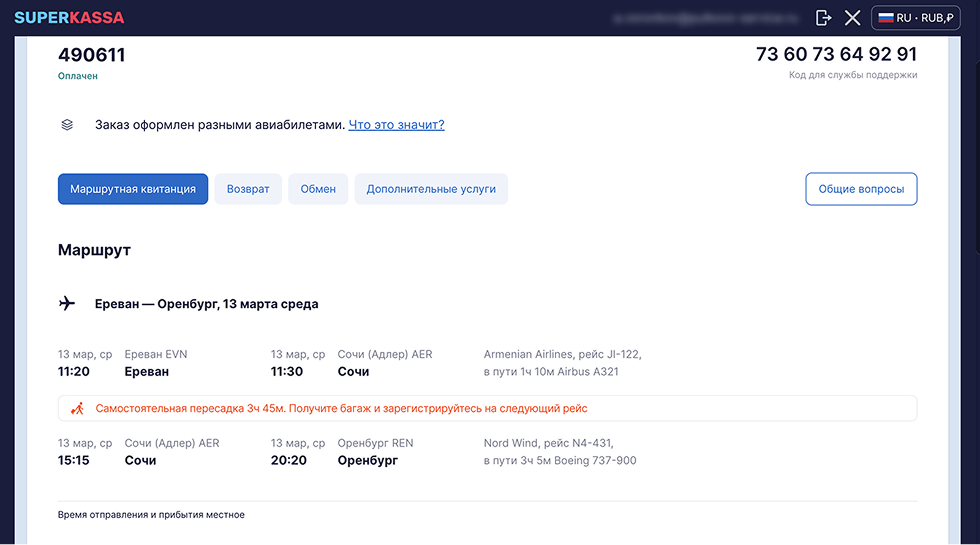The height and width of the screenshot is (545, 980).
Task: Click the "Ереван EVN" airport label
Action: [156, 354]
